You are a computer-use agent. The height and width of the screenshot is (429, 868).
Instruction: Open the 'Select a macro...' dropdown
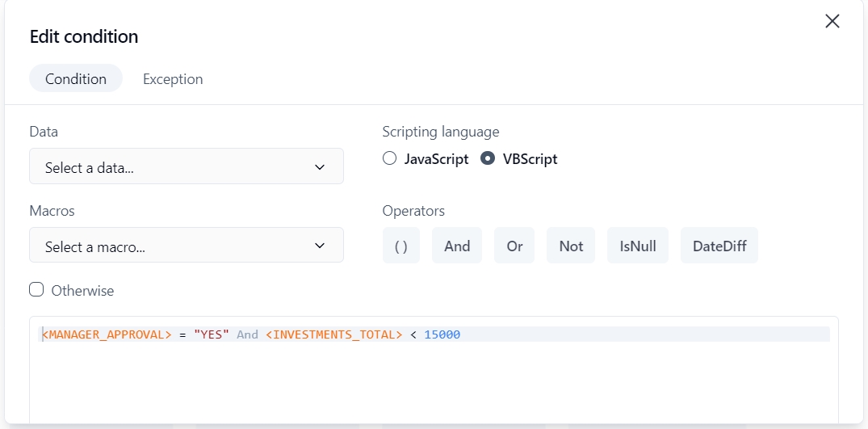click(x=187, y=246)
